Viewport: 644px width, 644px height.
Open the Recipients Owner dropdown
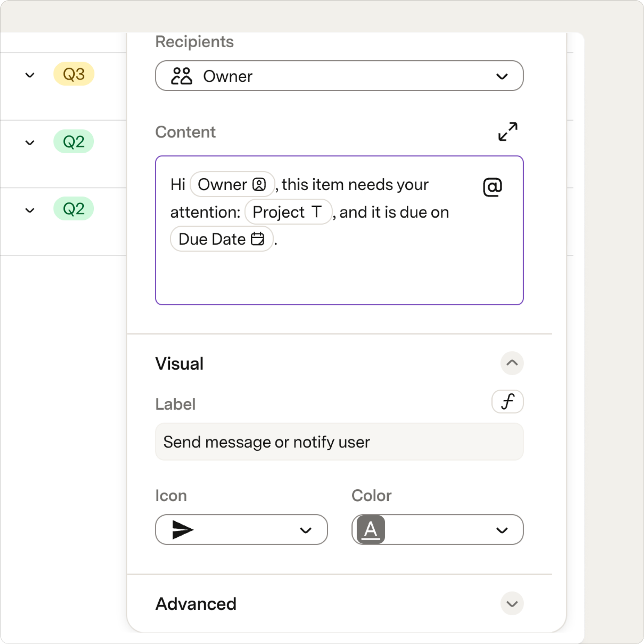(x=339, y=76)
